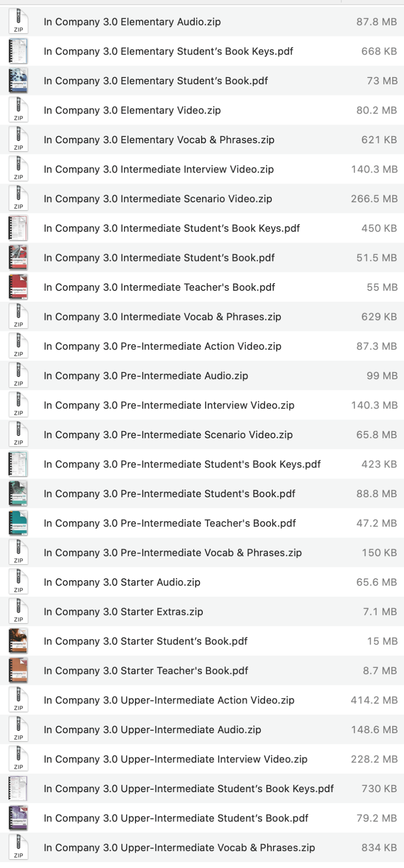Click the Upper-Intermediate Student's Book cover thumbnail
The image size is (404, 868).
click(x=18, y=818)
